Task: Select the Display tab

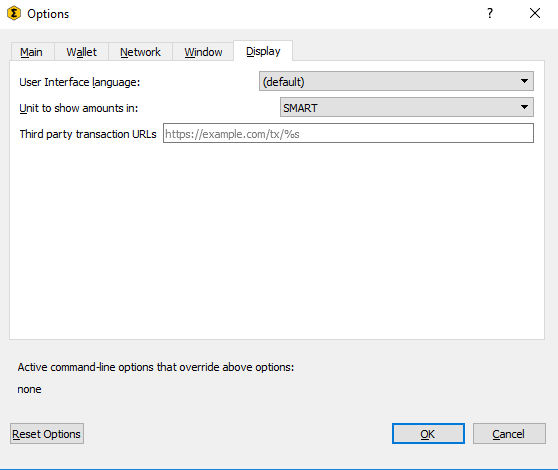Action: click(263, 51)
